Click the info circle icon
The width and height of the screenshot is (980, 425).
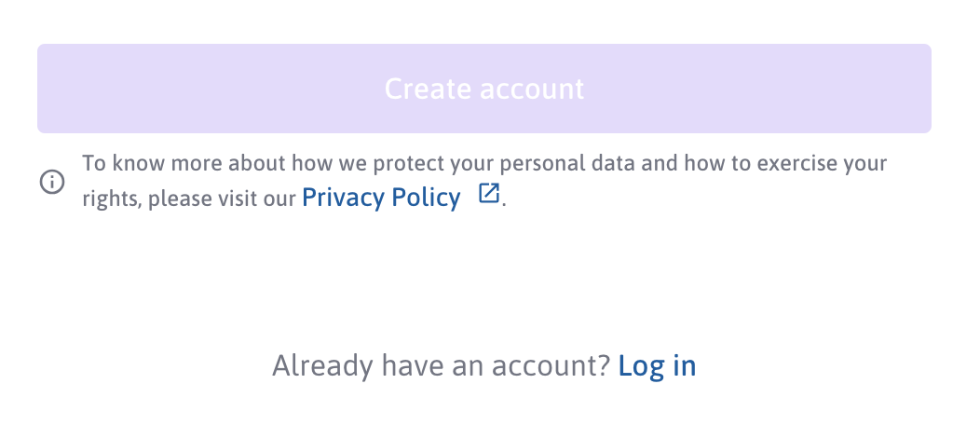click(x=52, y=183)
